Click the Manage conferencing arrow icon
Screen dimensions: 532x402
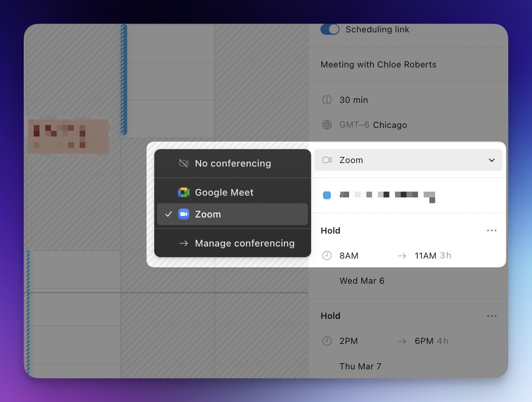pos(184,243)
